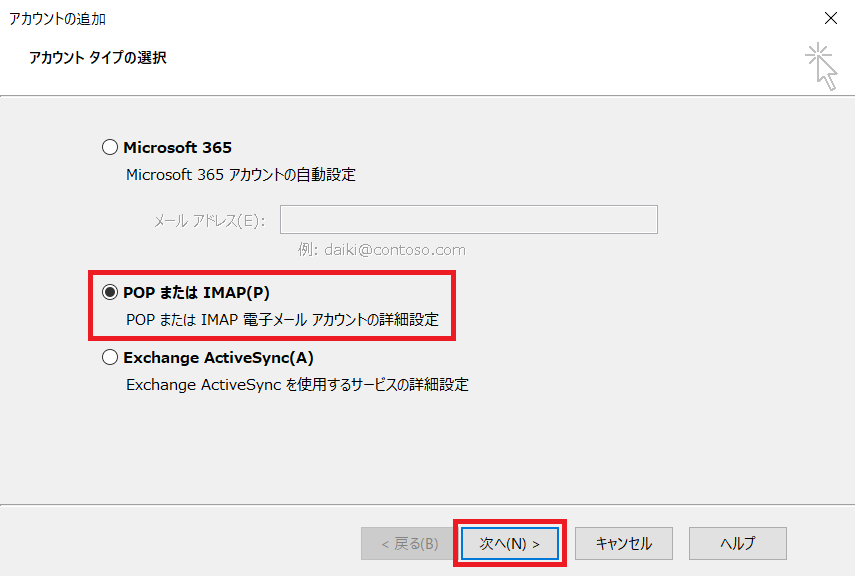This screenshot has width=855, height=576.
Task: Click the Exchange ActiveSync サービスの詳細設定 description
Action: [297, 384]
